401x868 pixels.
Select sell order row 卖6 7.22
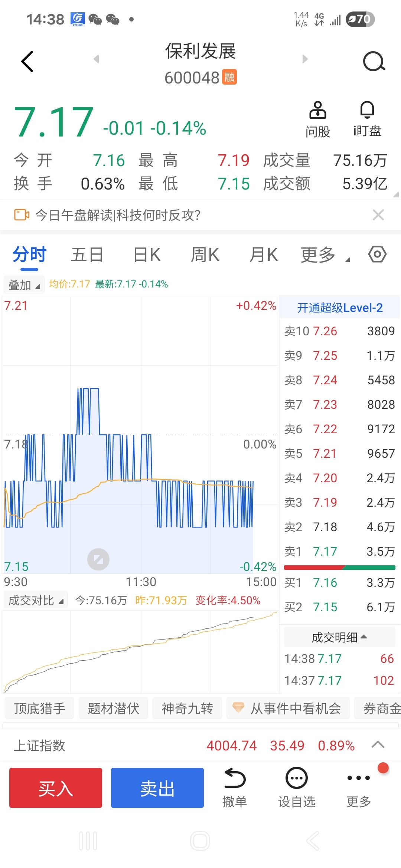click(x=340, y=429)
